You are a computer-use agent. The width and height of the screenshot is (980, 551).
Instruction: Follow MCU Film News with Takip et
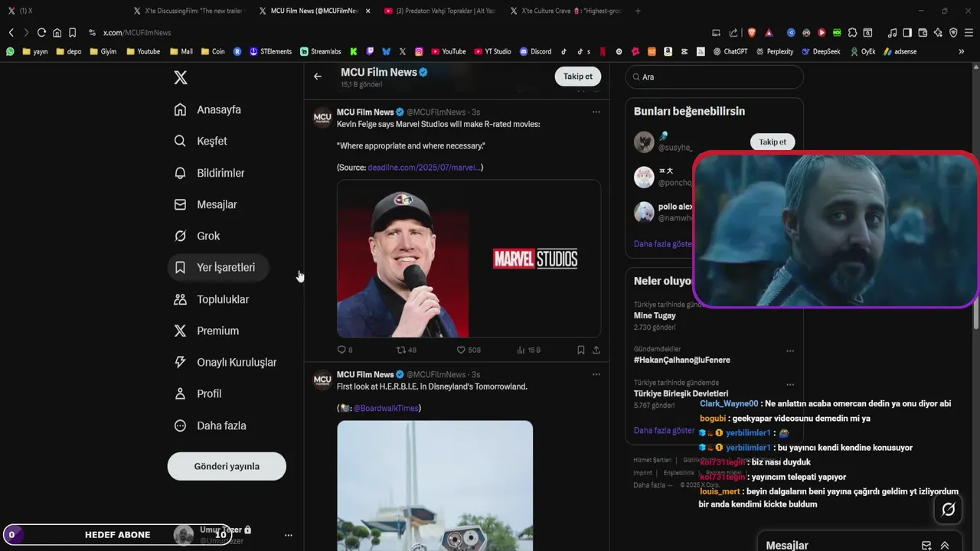coord(578,77)
